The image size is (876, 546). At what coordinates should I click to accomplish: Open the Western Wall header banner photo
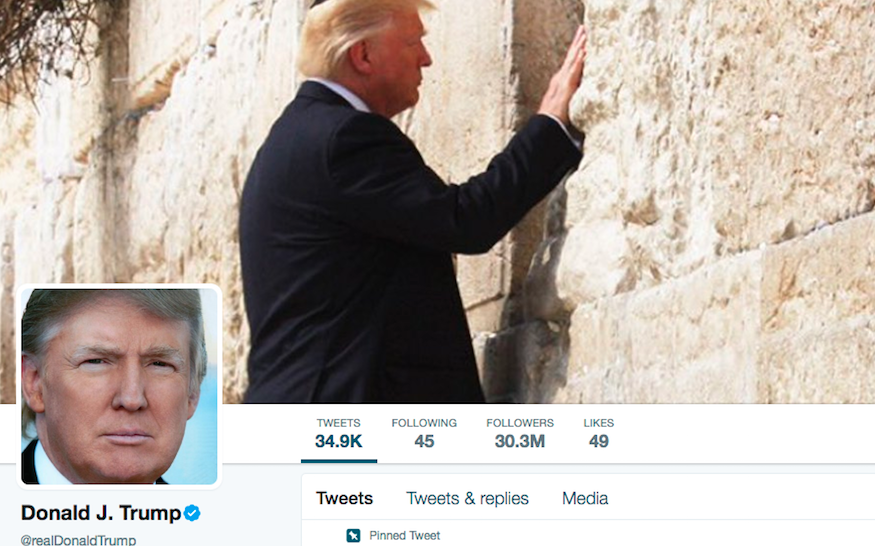438,201
